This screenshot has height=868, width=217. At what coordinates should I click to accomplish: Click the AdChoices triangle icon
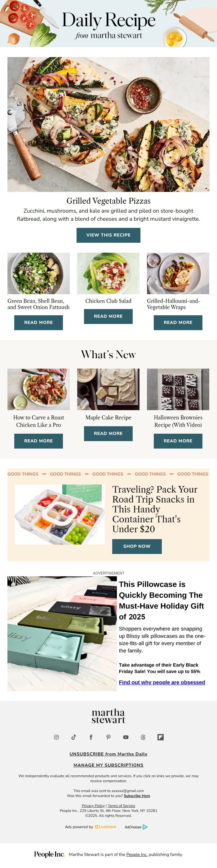click(x=145, y=826)
